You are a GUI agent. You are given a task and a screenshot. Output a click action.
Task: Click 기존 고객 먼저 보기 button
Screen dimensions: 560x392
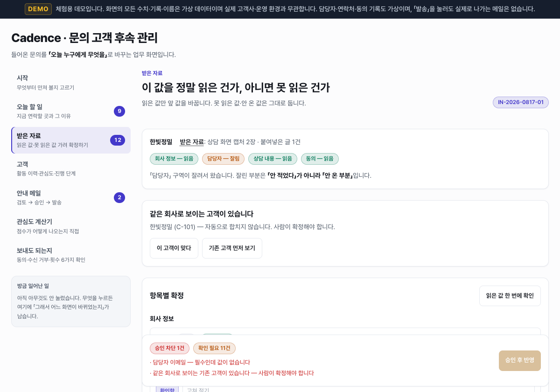(232, 248)
